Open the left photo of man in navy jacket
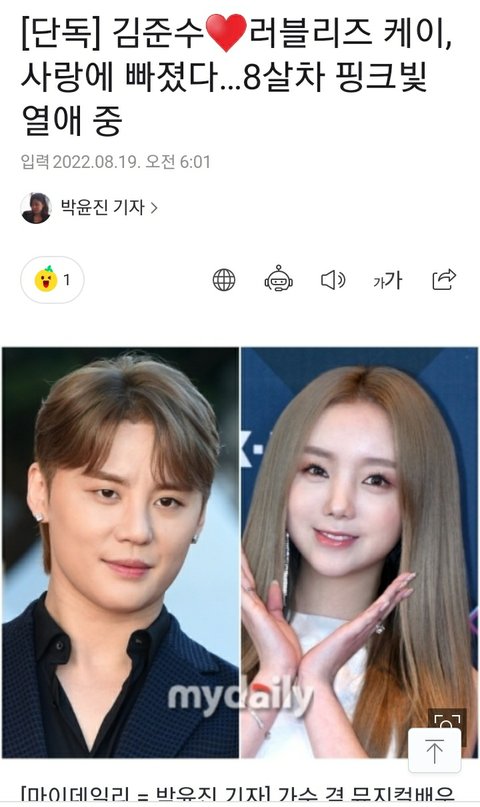The image size is (480, 807). coord(120,552)
